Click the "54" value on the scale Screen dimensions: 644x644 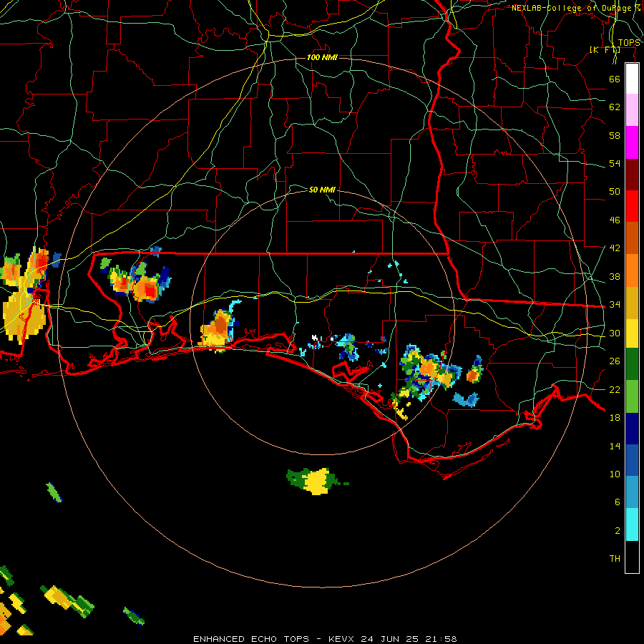tap(615, 163)
